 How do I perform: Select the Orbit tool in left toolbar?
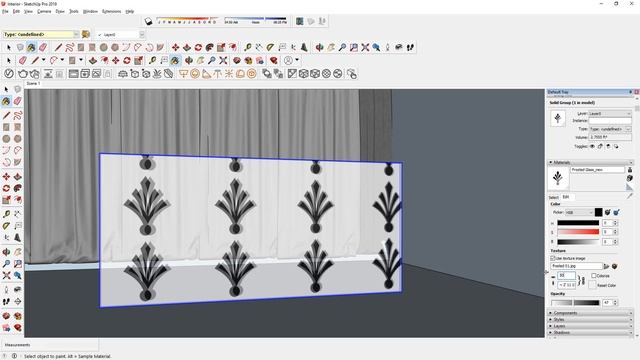coord(6,252)
